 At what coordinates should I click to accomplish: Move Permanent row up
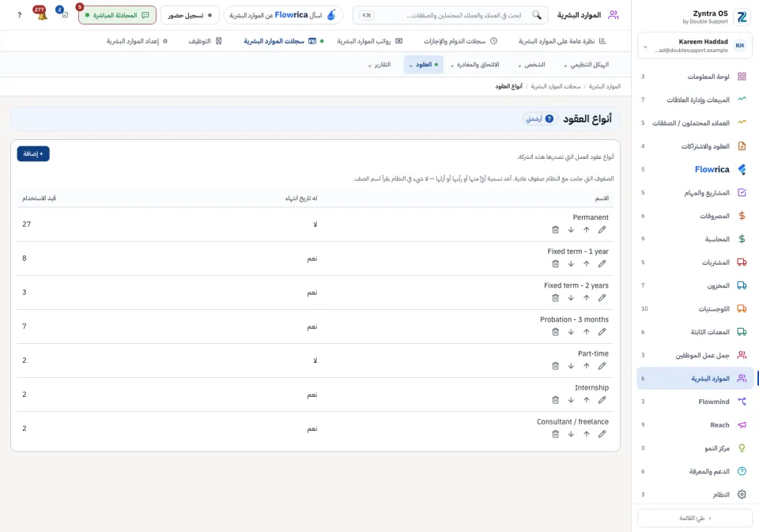coord(586,229)
